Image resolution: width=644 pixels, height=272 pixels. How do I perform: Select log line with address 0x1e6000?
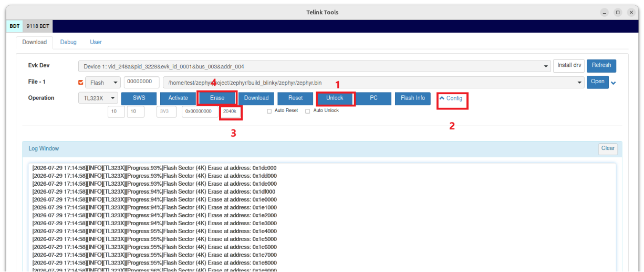pos(154,247)
